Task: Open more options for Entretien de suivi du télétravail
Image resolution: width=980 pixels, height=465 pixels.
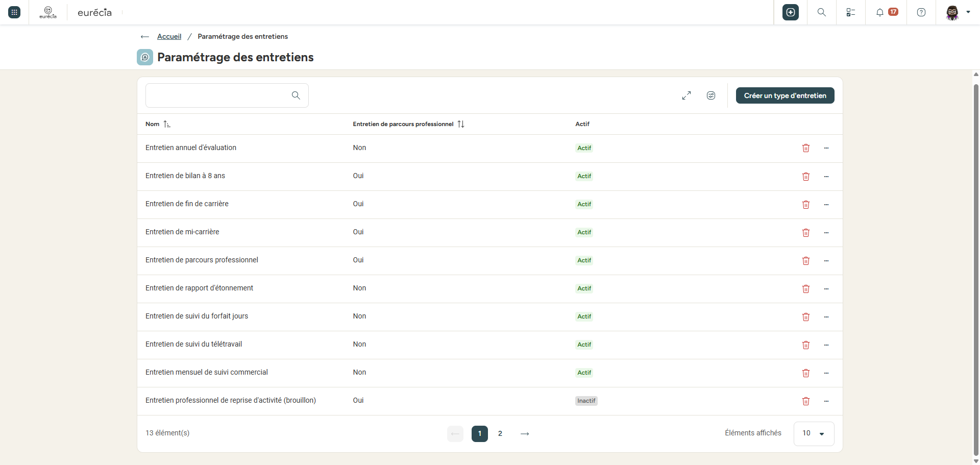Action: click(826, 345)
